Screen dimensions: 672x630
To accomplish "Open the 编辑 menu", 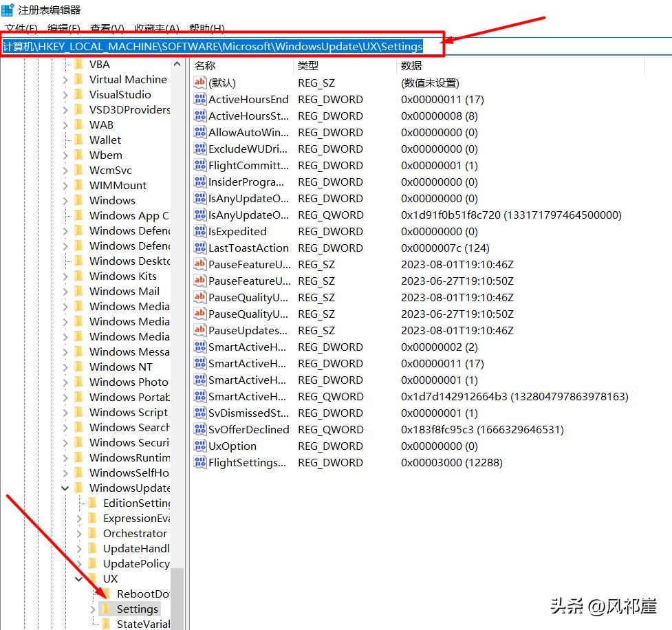I will (x=62, y=28).
